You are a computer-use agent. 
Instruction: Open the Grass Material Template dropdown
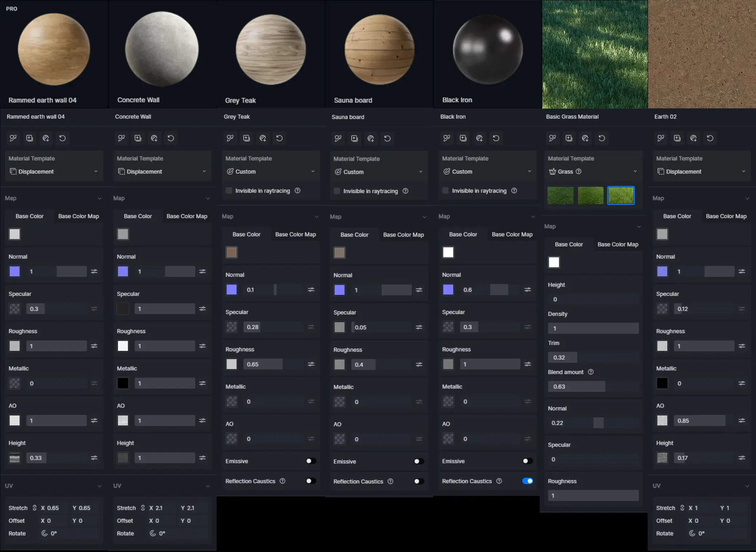(x=593, y=172)
